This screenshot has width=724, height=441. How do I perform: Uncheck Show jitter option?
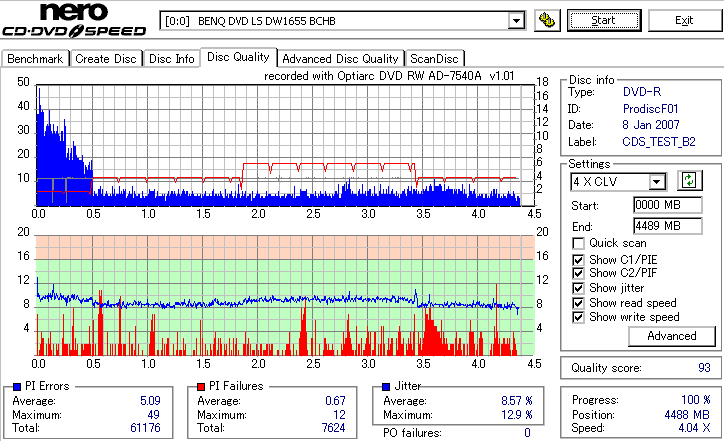coord(578,288)
